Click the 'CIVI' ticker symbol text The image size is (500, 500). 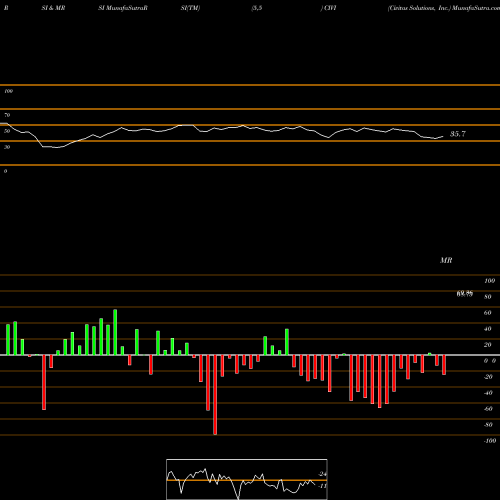[330, 8]
